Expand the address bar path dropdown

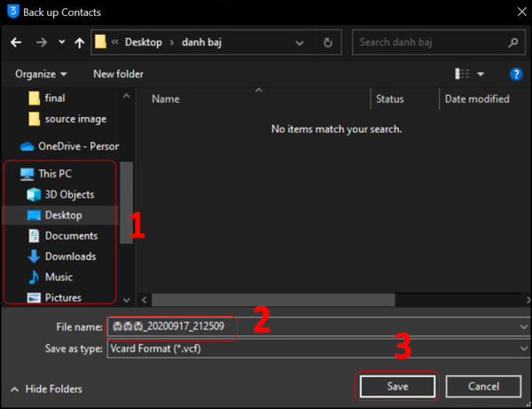click(x=304, y=42)
